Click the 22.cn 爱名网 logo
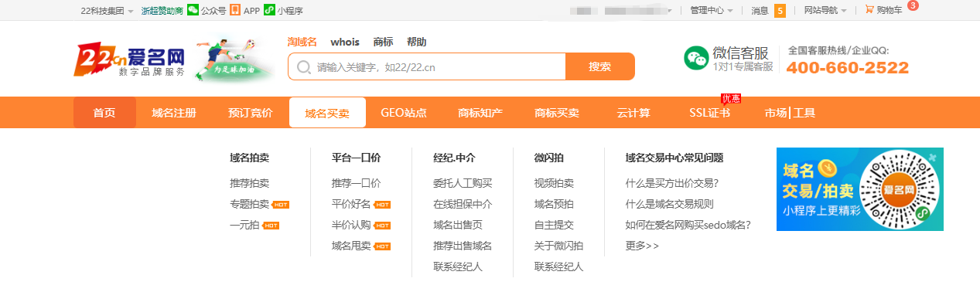This screenshot has height=292, width=980. pyautogui.click(x=129, y=60)
